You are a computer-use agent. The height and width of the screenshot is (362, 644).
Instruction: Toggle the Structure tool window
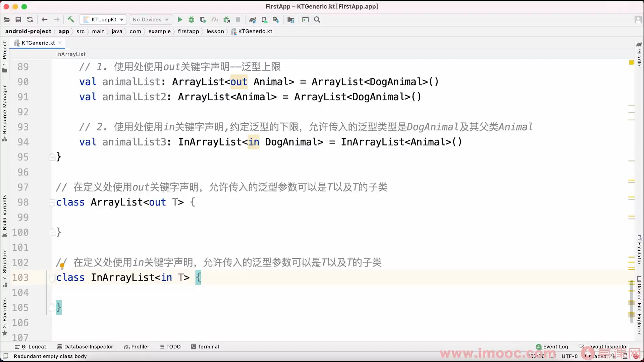click(5, 268)
